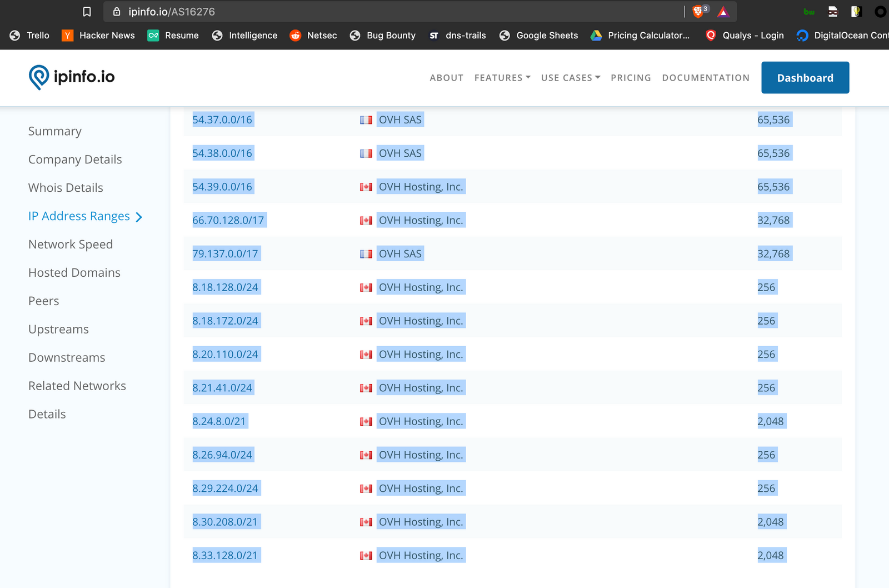Open Google Sheets bookmark
889x588 pixels.
click(538, 36)
